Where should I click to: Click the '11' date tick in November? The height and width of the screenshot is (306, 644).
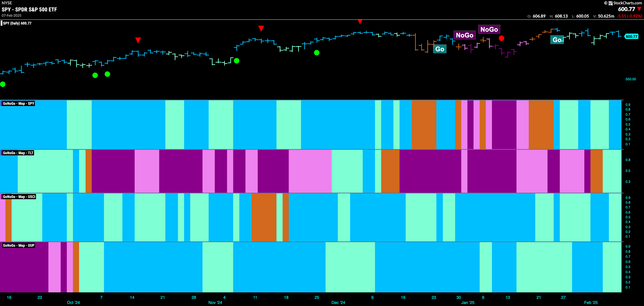click(x=255, y=297)
